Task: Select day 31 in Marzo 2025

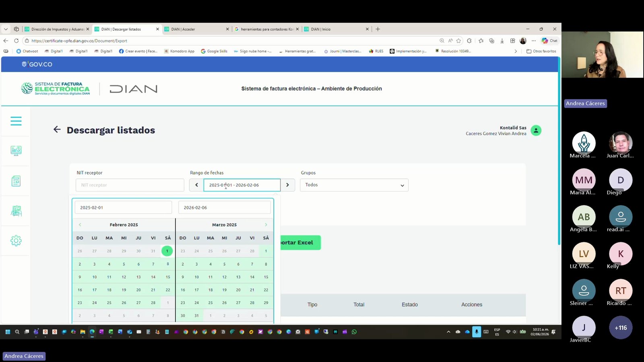Action: coord(196,316)
